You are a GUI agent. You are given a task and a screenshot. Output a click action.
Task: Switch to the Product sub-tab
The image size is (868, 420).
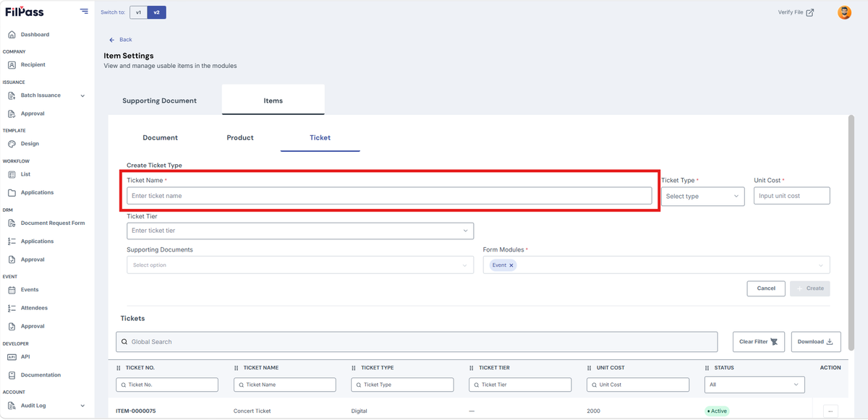click(x=240, y=137)
